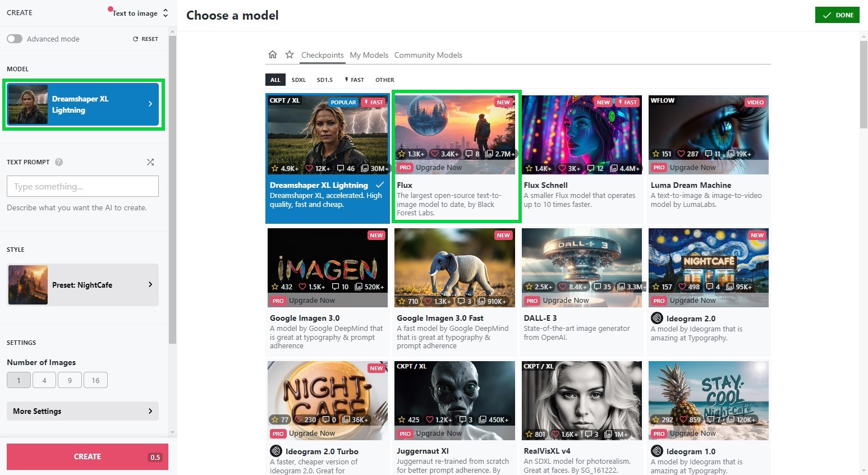Set number of images to 16

(95, 380)
